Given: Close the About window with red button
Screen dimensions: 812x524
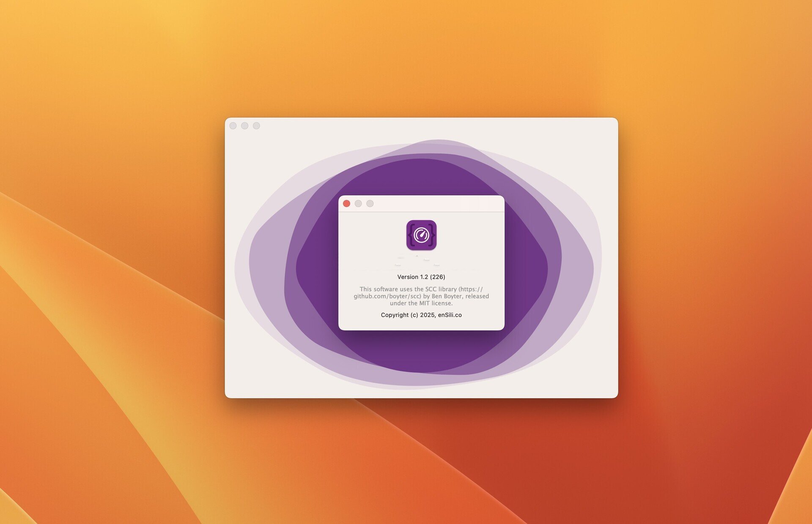Looking at the screenshot, I should (x=346, y=204).
